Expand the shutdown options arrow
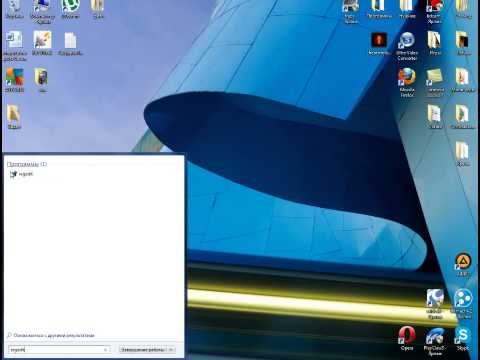The height and width of the screenshot is (360, 480). 171,350
